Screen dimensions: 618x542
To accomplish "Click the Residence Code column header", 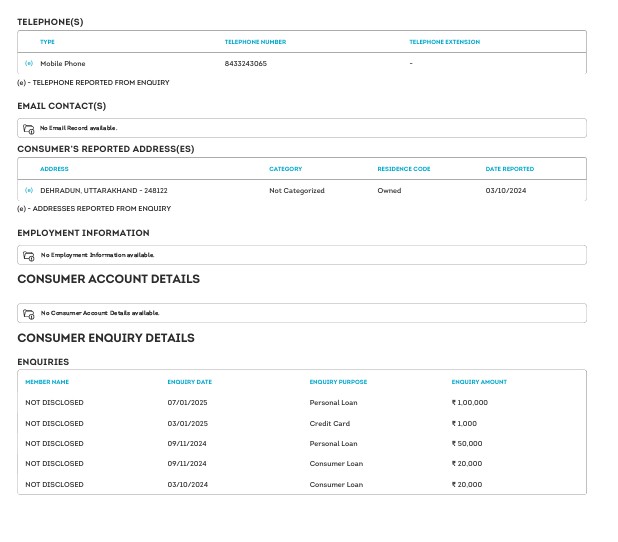I will point(403,169).
